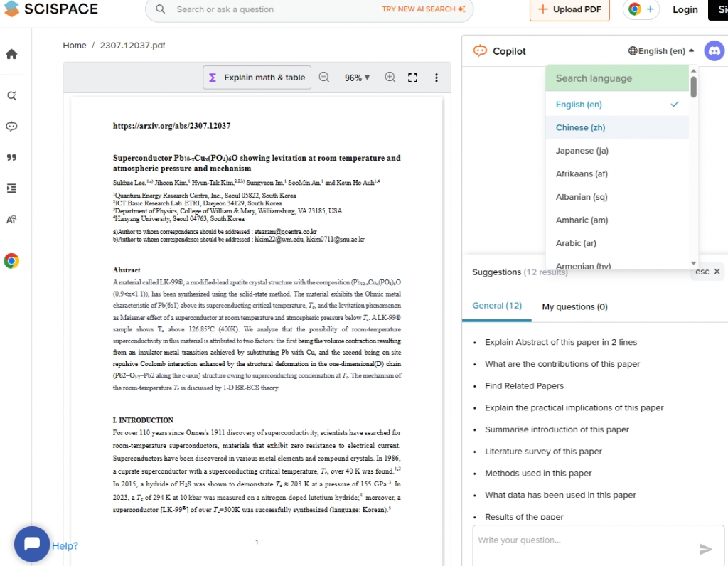This screenshot has width=728, height=566.
Task: Open PDF viewer more options menu
Action: [436, 78]
